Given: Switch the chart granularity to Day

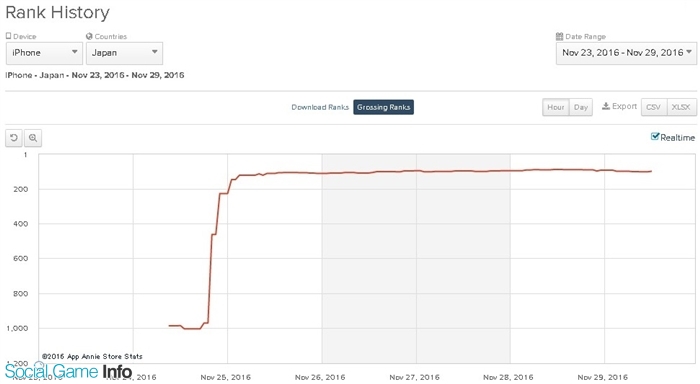Looking at the screenshot, I should (x=581, y=107).
